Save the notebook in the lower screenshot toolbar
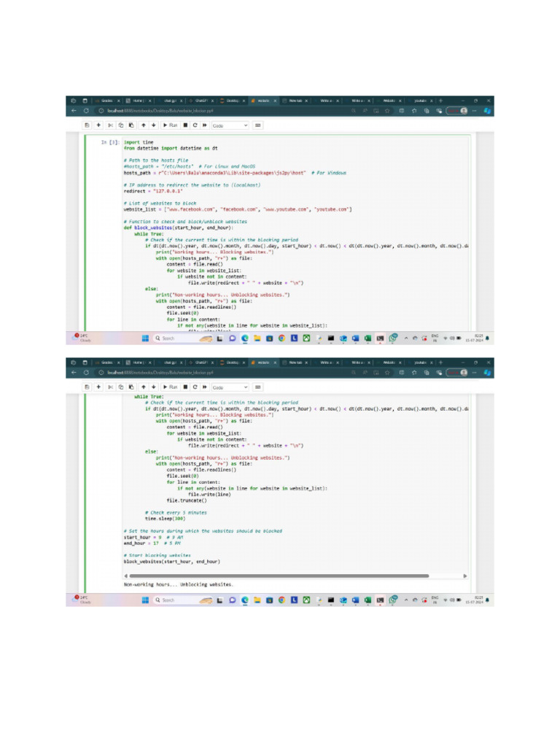Image resolution: width=560 pixels, height=747 pixels. (x=87, y=387)
